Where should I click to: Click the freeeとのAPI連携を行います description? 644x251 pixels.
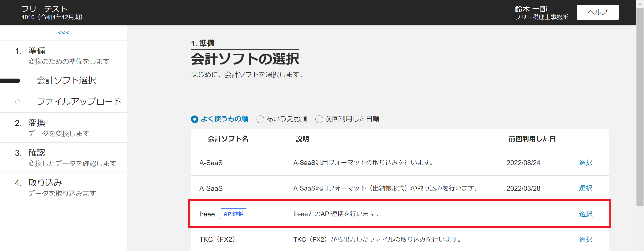336,214
